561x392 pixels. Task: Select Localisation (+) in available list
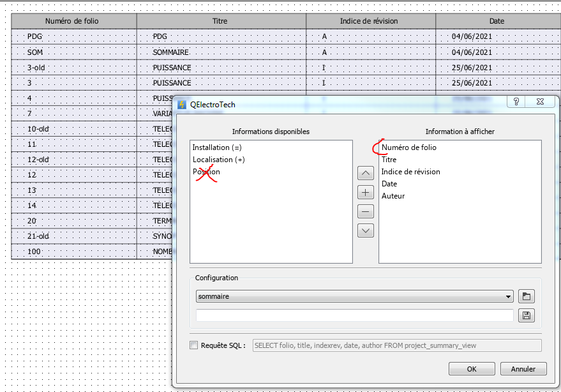[218, 160]
